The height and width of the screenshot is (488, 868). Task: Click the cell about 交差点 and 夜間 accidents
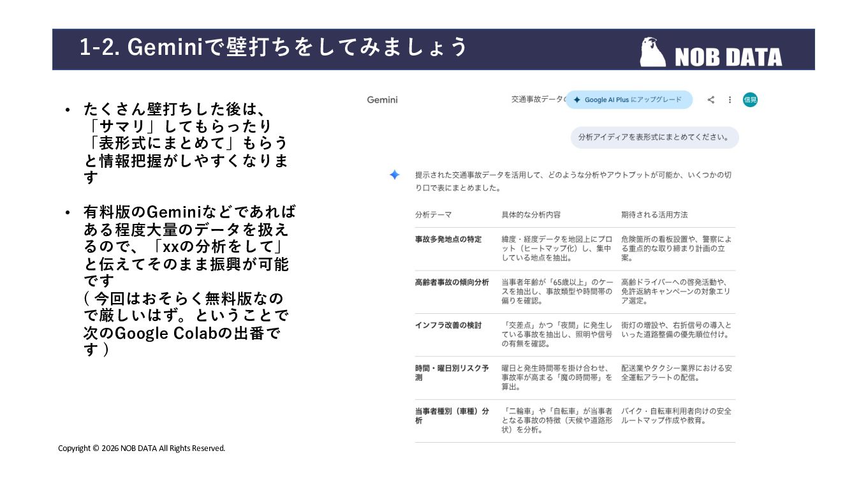tap(557, 334)
